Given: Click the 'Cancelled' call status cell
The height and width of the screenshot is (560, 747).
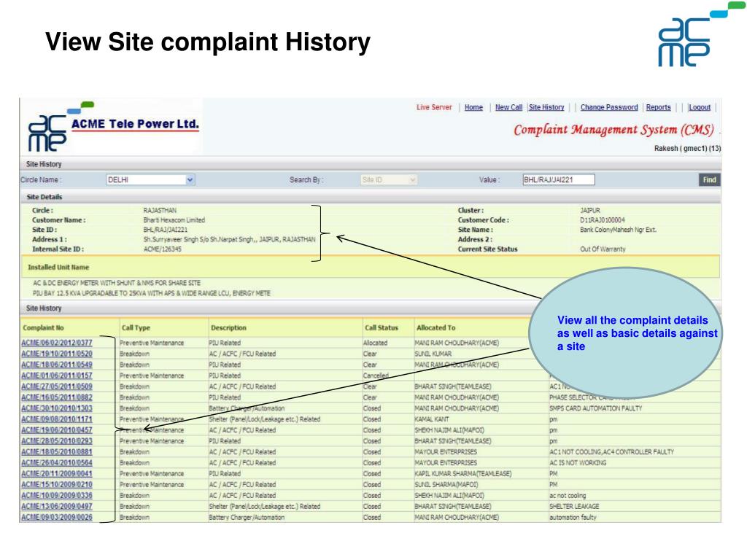Looking at the screenshot, I should [x=376, y=376].
